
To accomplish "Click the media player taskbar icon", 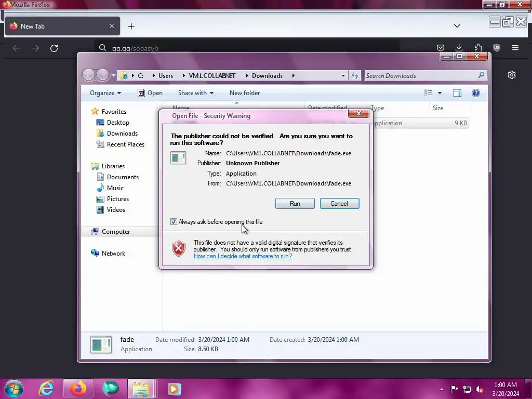I will (x=174, y=389).
